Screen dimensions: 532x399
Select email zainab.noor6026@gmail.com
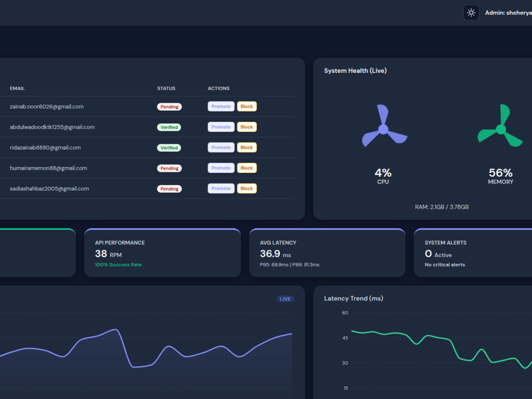[x=47, y=106]
